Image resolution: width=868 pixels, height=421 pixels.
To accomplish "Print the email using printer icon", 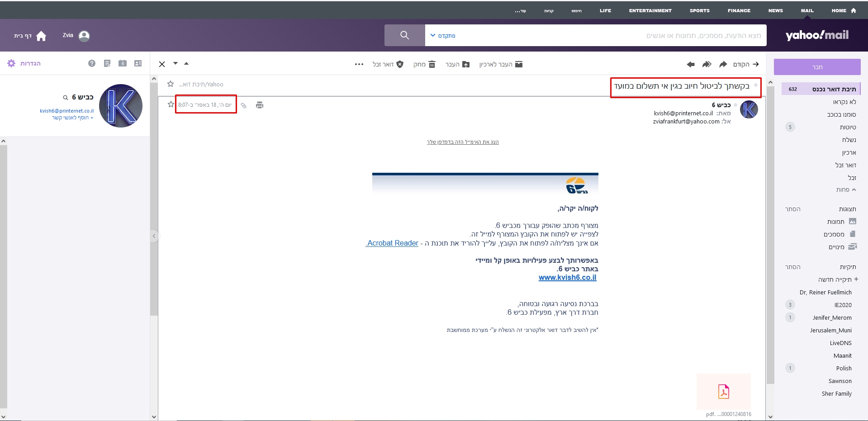I will pyautogui.click(x=259, y=105).
